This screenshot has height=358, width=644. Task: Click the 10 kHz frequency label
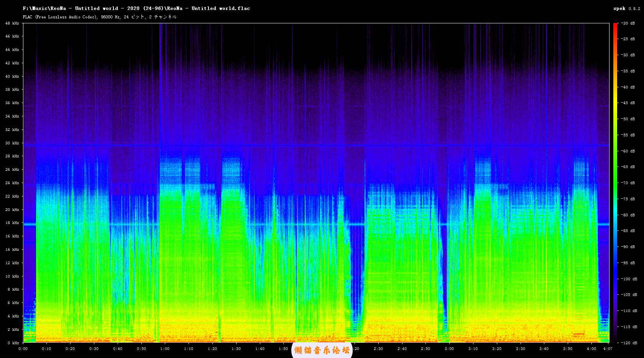tap(12, 276)
